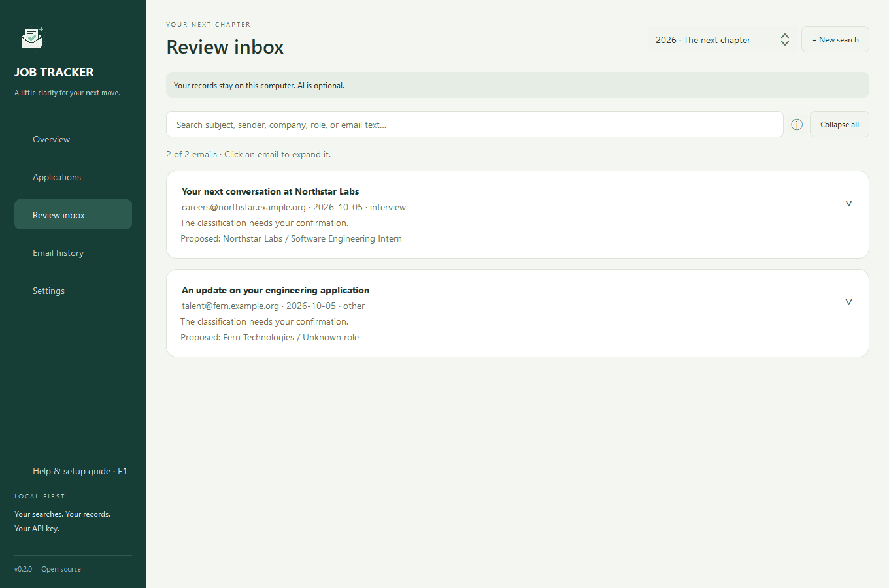Click Proposed: Fern Technologies / Unknown role

pos(270,337)
